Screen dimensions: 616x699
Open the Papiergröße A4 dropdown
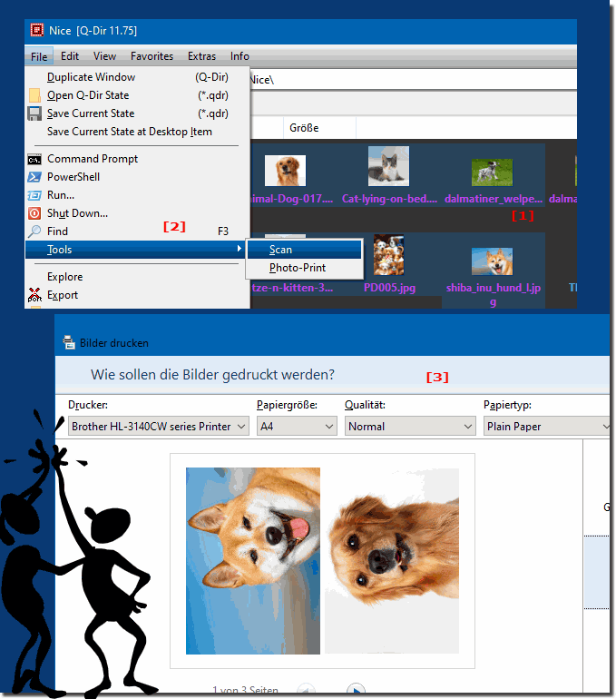(297, 426)
